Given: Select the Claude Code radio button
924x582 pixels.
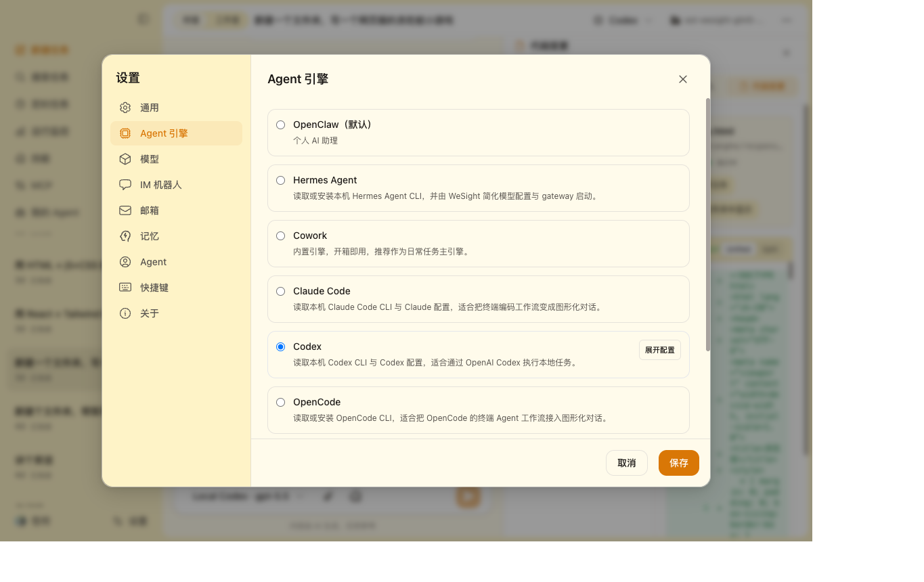Looking at the screenshot, I should pyautogui.click(x=280, y=291).
